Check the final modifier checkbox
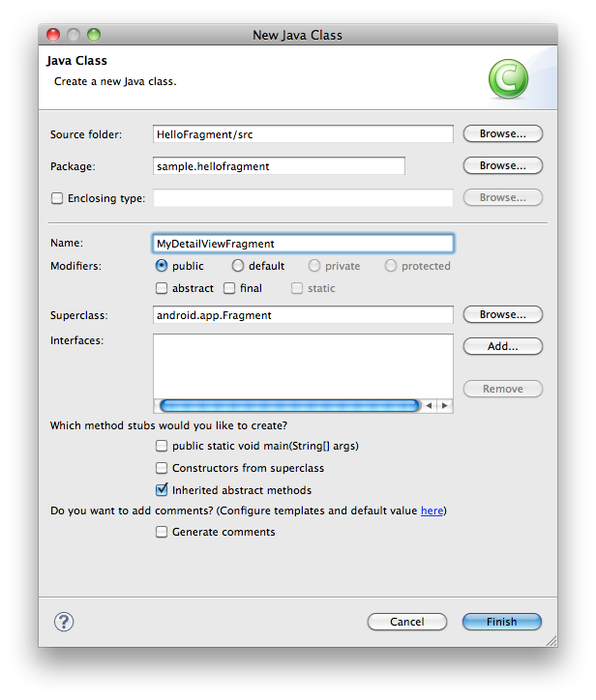The image size is (596, 700). [229, 288]
